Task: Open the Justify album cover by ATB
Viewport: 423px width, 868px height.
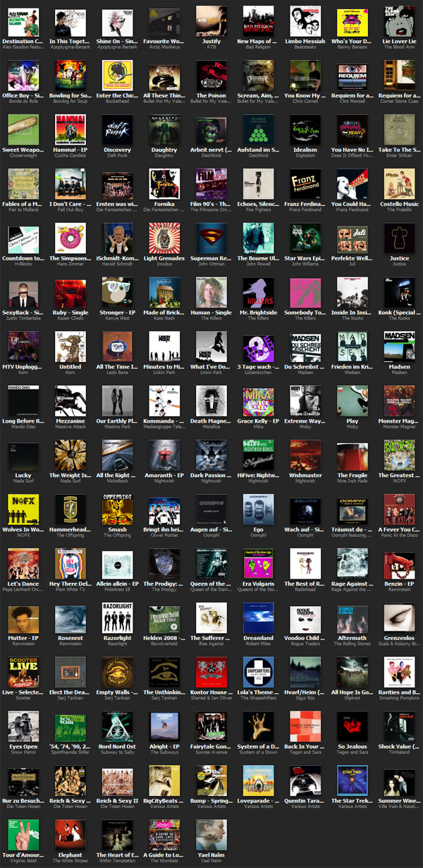Action: point(211,21)
